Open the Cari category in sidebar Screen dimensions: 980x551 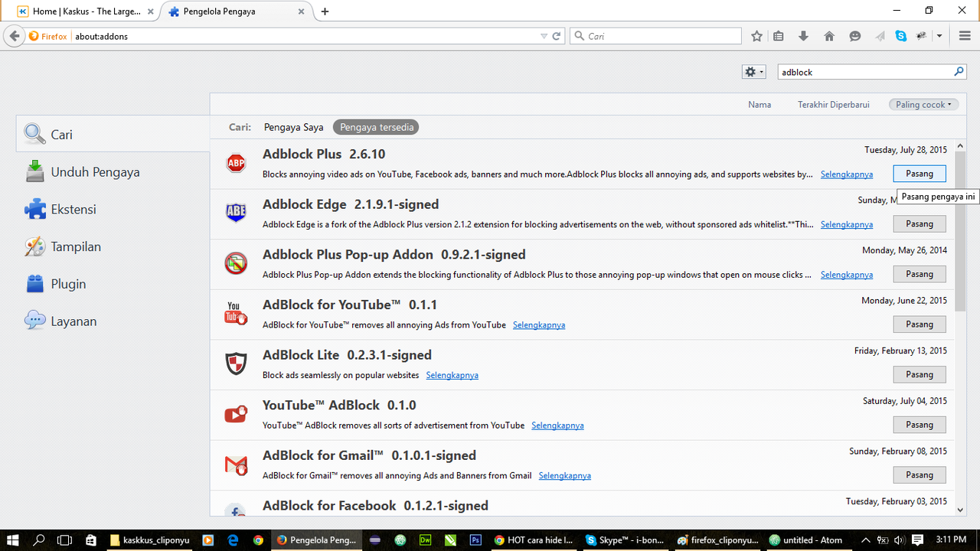pyautogui.click(x=113, y=134)
